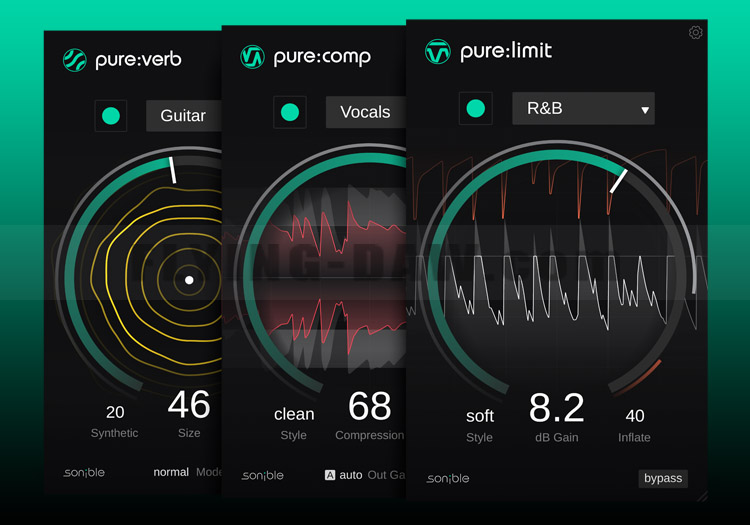Click the 'Style' label in pure:comp
This screenshot has width=750, height=525.
[x=294, y=435]
